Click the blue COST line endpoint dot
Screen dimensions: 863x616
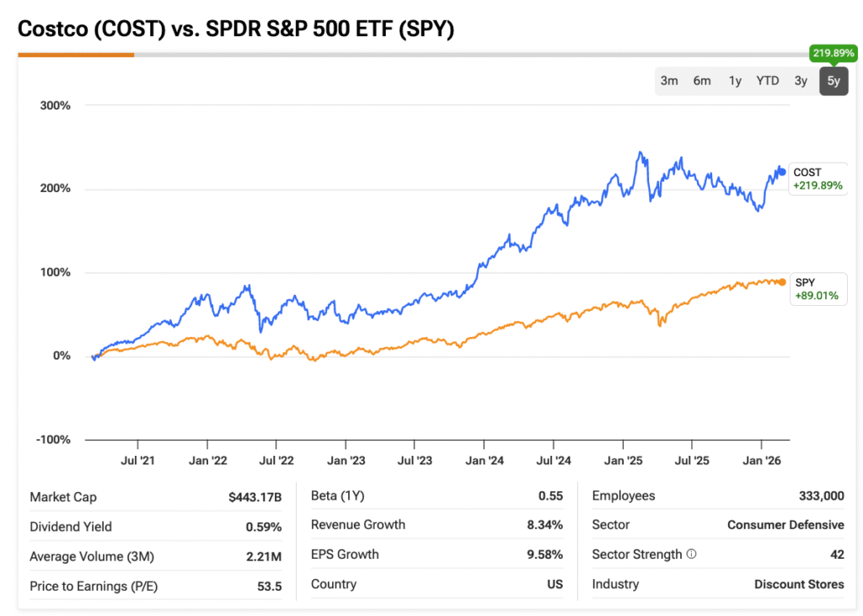[781, 172]
